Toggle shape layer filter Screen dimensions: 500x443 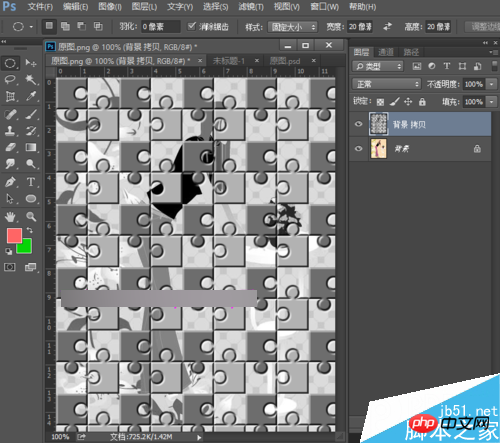tap(462, 66)
